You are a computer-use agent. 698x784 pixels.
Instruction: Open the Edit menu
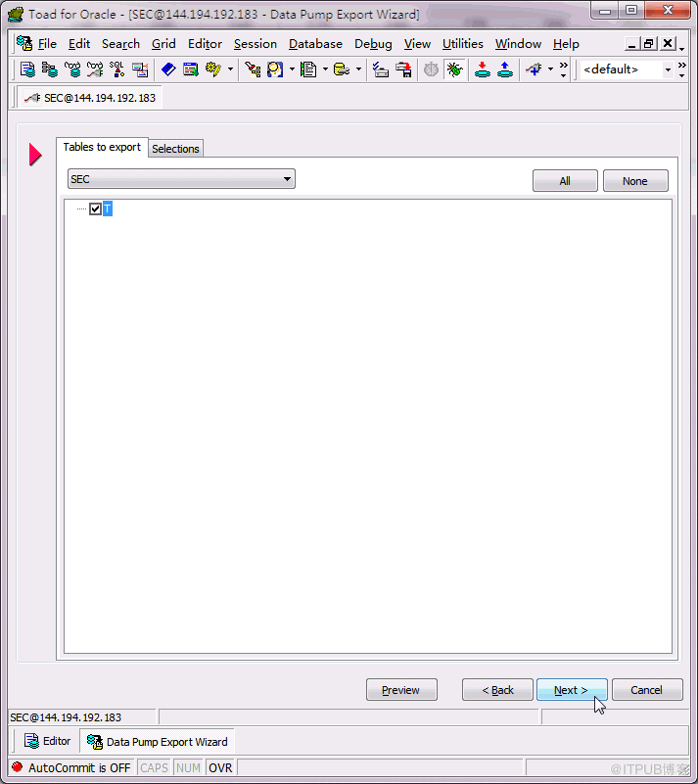pyautogui.click(x=79, y=44)
